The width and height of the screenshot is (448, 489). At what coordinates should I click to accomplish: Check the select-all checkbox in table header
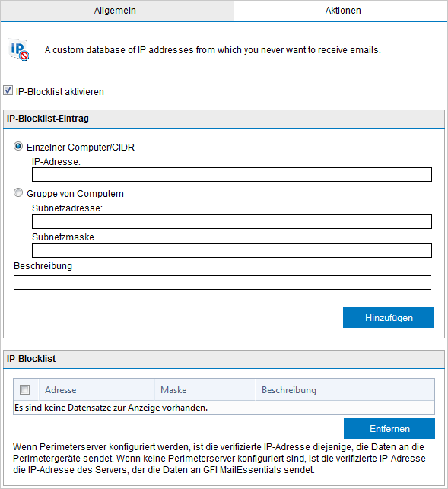(x=24, y=389)
